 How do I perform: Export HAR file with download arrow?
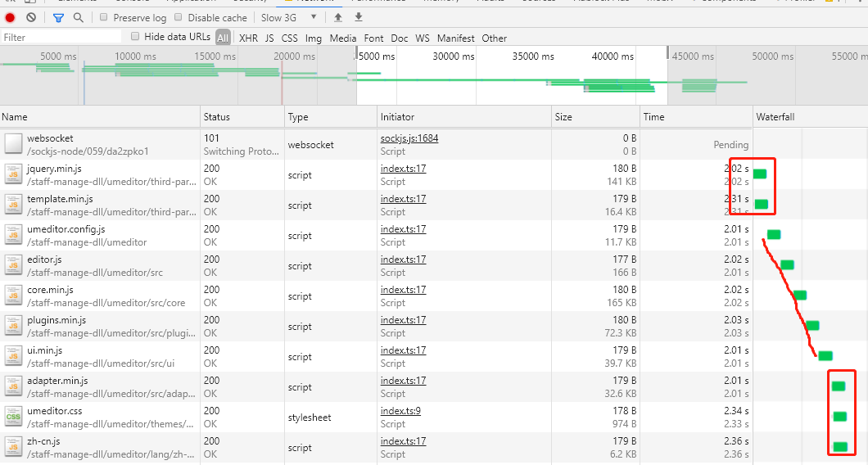(x=359, y=18)
